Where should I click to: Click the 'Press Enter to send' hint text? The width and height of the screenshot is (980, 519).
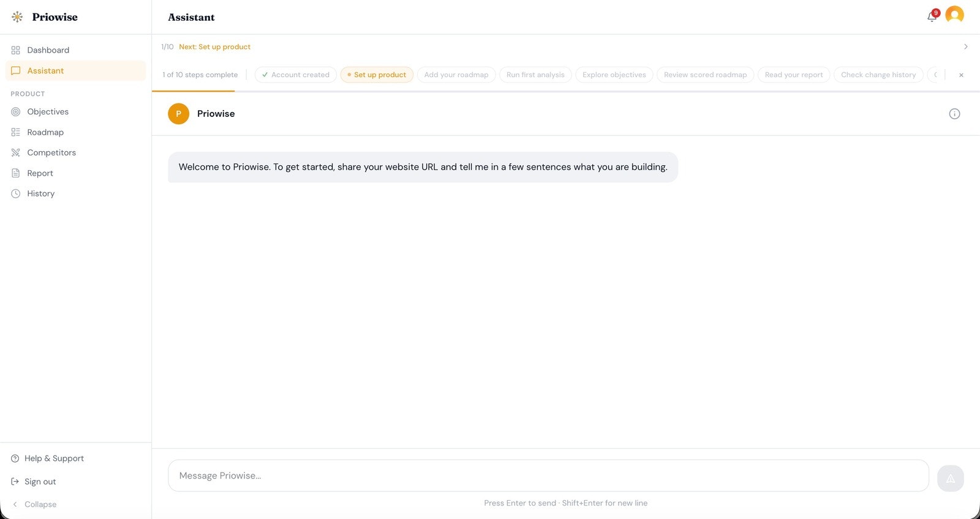566,503
